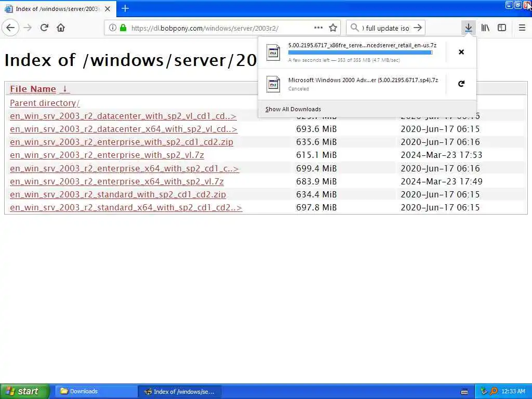
Task: Bookmark this page with the star
Action: click(333, 28)
